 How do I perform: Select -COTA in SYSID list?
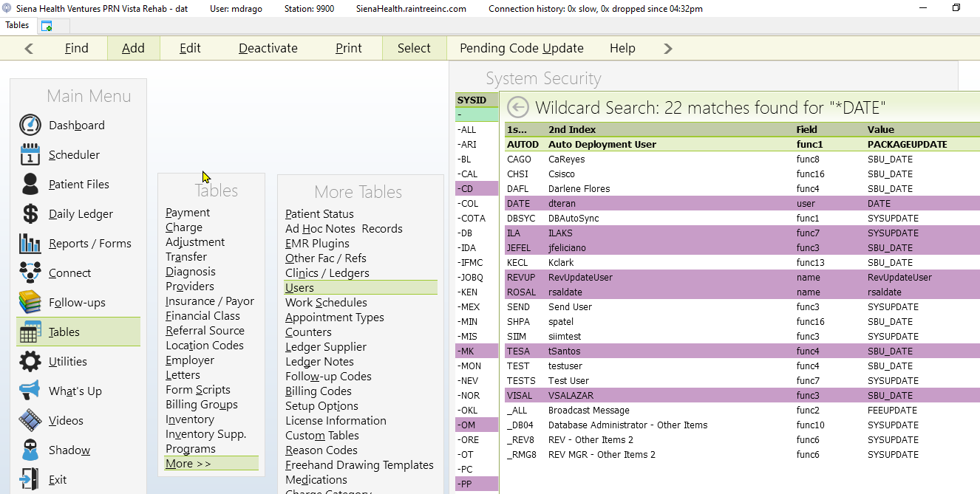point(477,219)
